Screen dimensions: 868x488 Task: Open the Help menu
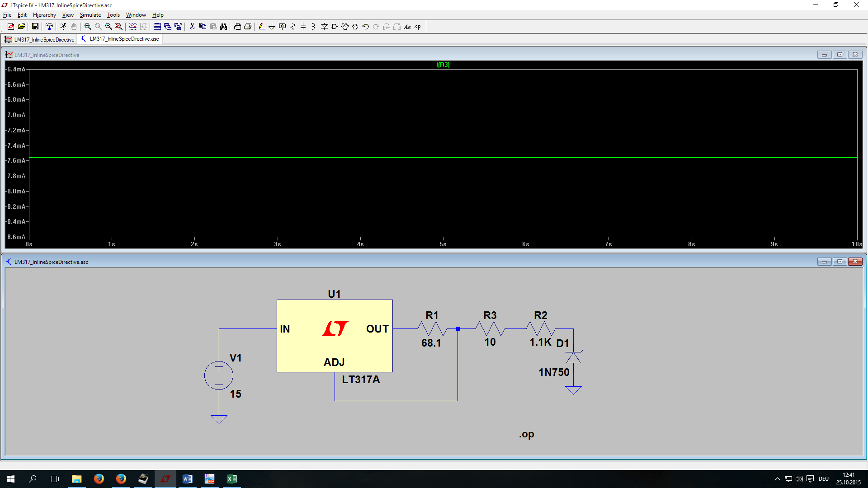coord(158,15)
